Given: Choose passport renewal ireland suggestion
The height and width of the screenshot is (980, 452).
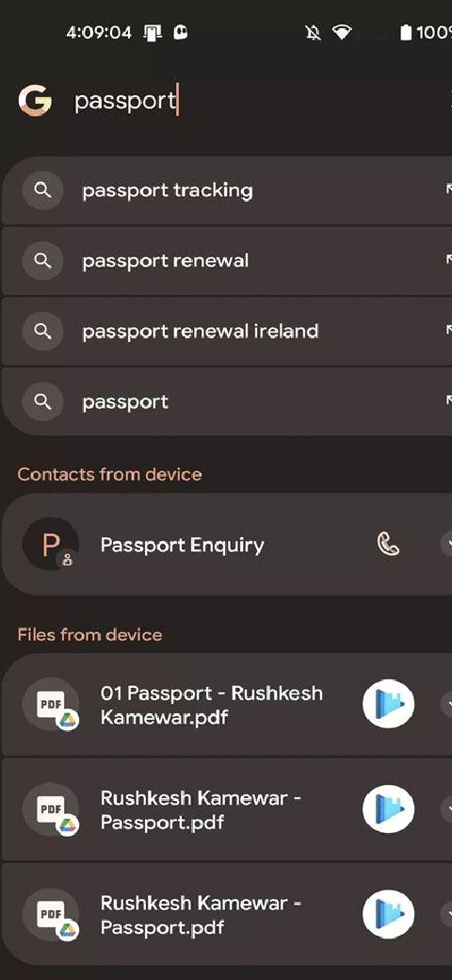Looking at the screenshot, I should [x=226, y=332].
